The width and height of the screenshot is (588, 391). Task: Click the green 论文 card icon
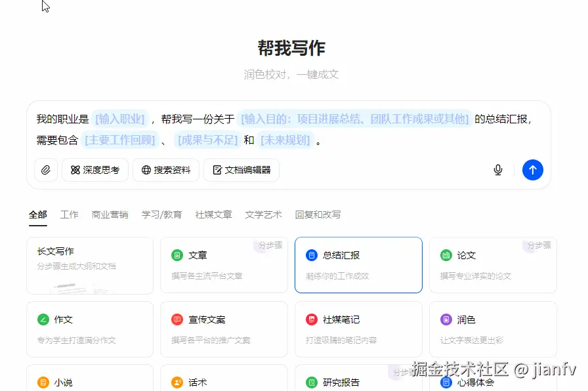446,255
